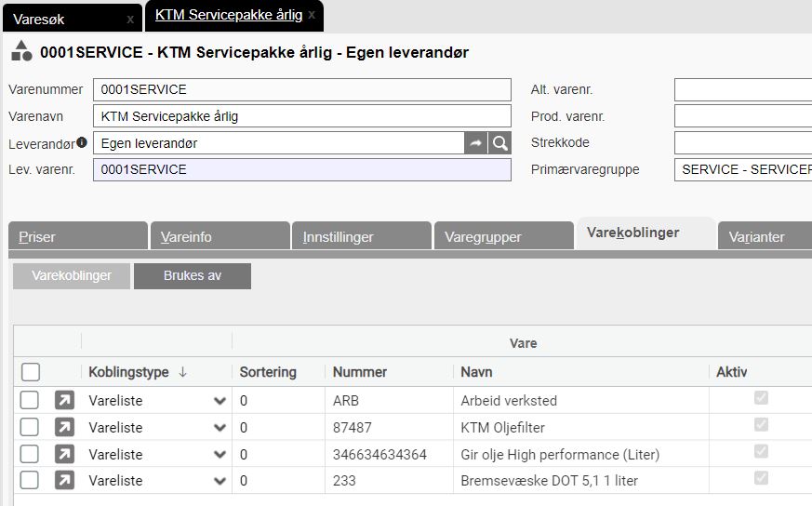Go to supplier with the Leverandør arrow icon
Screen dimensions: 812x506
pos(476,143)
